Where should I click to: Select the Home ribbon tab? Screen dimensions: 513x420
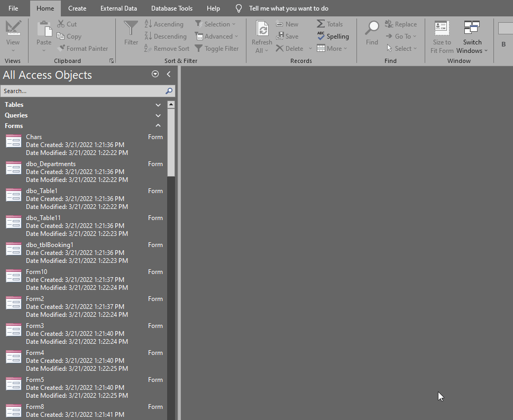45,8
